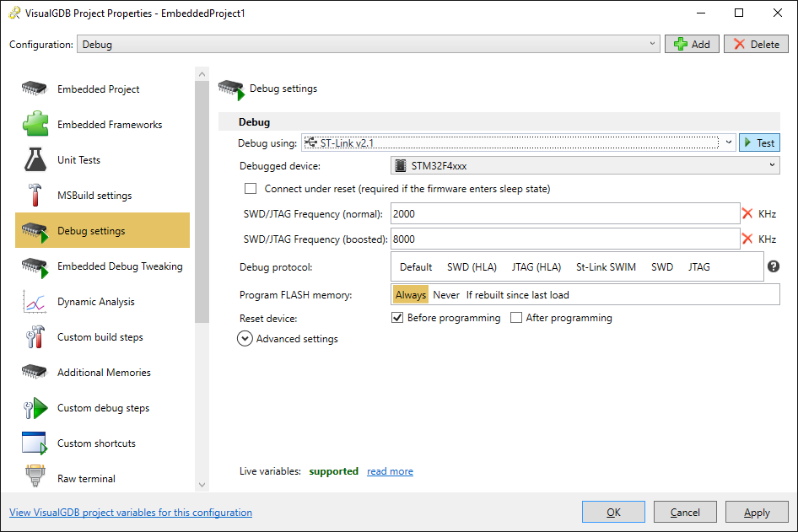
Task: Set Program FLASH memory to Never
Action: (x=446, y=295)
